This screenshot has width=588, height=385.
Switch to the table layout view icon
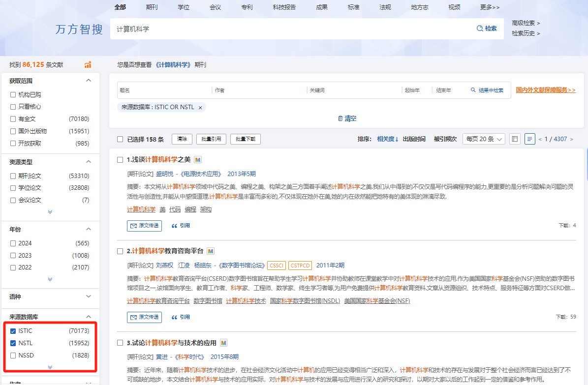(515, 139)
